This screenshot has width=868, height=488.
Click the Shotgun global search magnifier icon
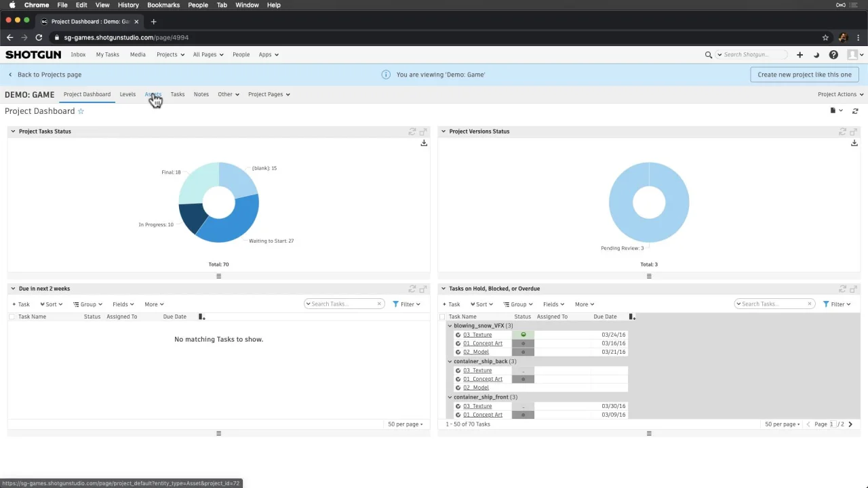click(709, 55)
